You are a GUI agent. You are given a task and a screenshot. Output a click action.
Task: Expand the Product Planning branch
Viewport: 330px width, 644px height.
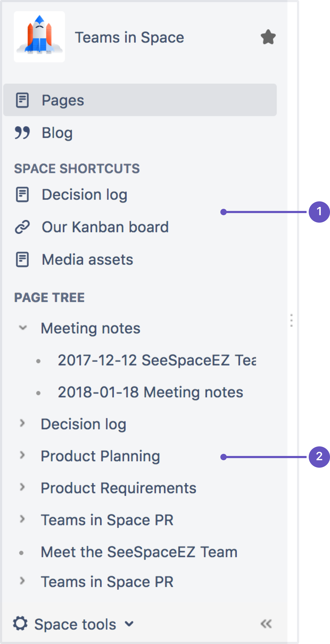[x=23, y=455]
